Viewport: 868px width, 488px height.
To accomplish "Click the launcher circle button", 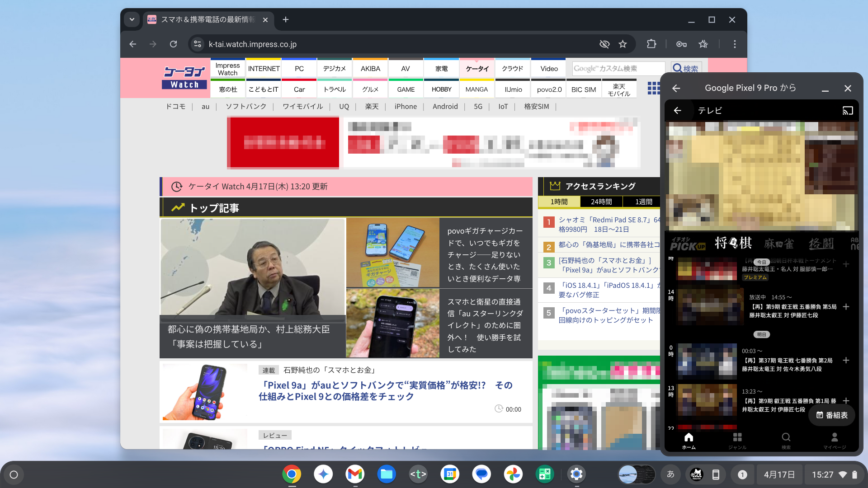I will (x=14, y=474).
